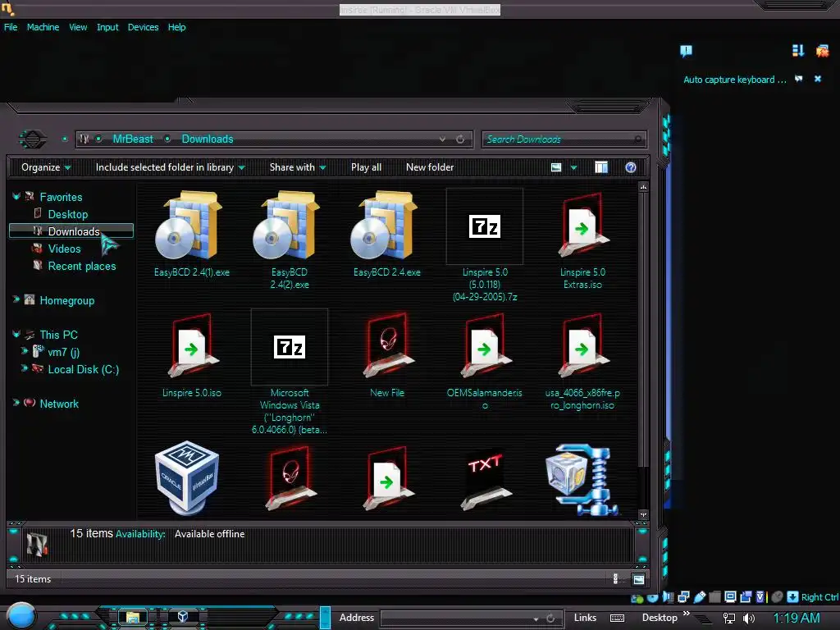
Task: Open the VirtualBox Devices menu
Action: (x=143, y=27)
